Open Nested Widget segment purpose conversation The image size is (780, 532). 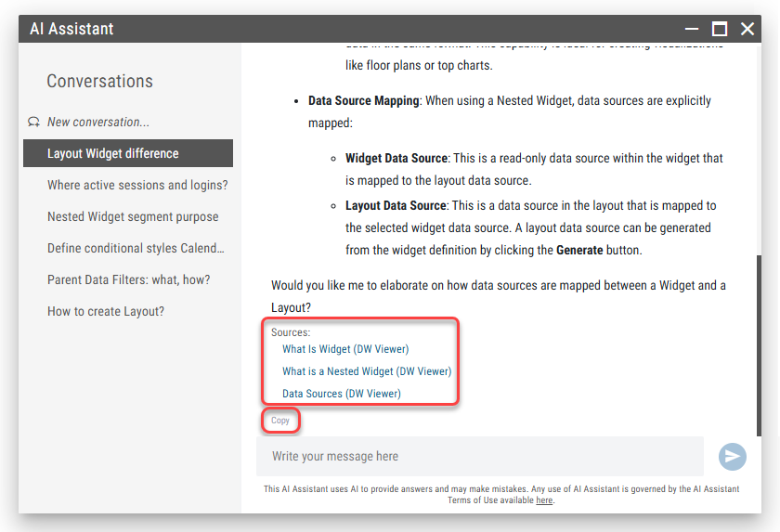pyautogui.click(x=133, y=216)
